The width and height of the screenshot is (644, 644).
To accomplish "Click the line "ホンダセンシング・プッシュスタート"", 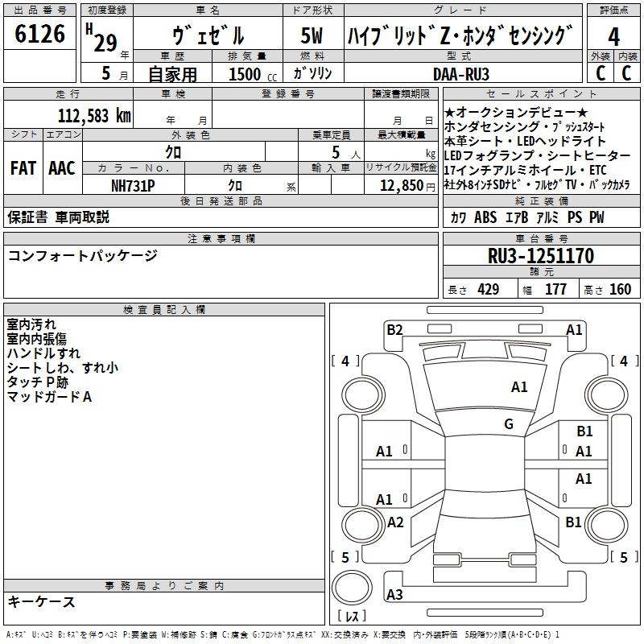I will pos(525,126).
